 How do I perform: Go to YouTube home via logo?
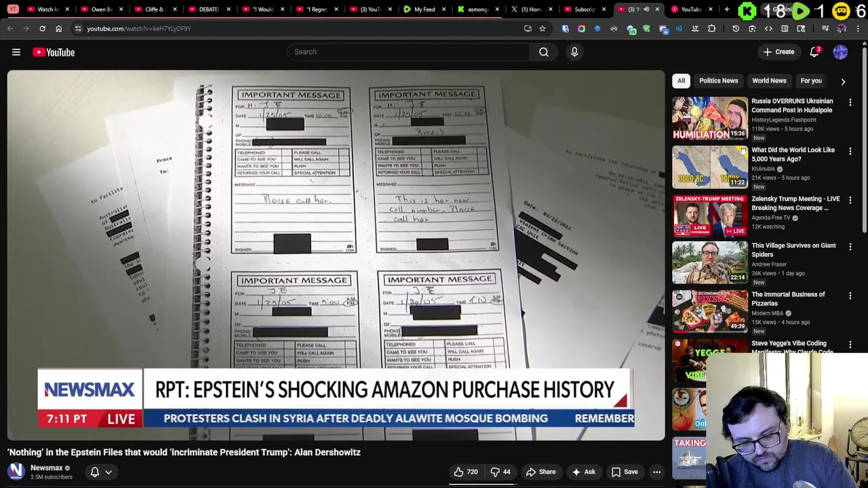[54, 52]
